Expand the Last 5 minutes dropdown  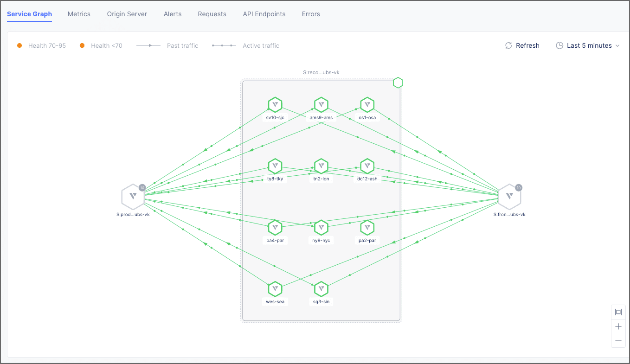pos(588,45)
